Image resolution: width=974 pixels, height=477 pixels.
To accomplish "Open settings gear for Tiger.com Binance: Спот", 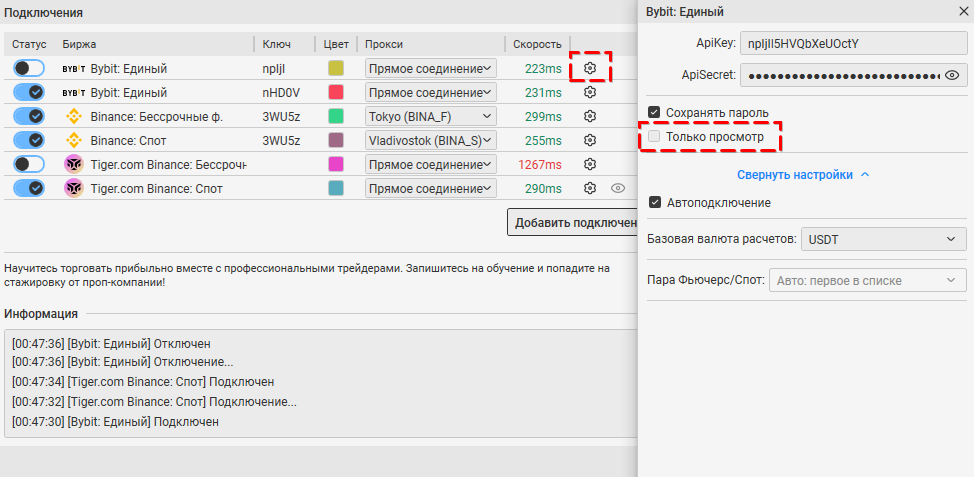I will point(590,188).
